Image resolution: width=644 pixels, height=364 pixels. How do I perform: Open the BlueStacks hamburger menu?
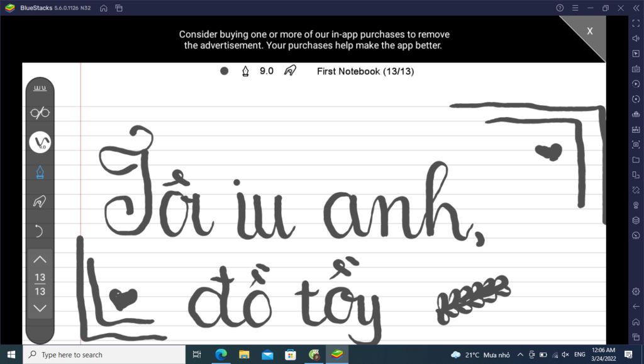[575, 8]
